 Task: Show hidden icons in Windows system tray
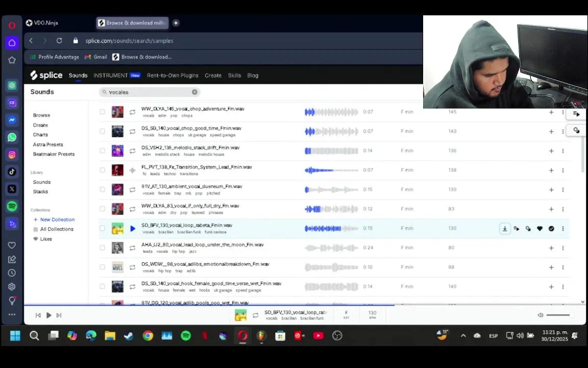(463, 336)
